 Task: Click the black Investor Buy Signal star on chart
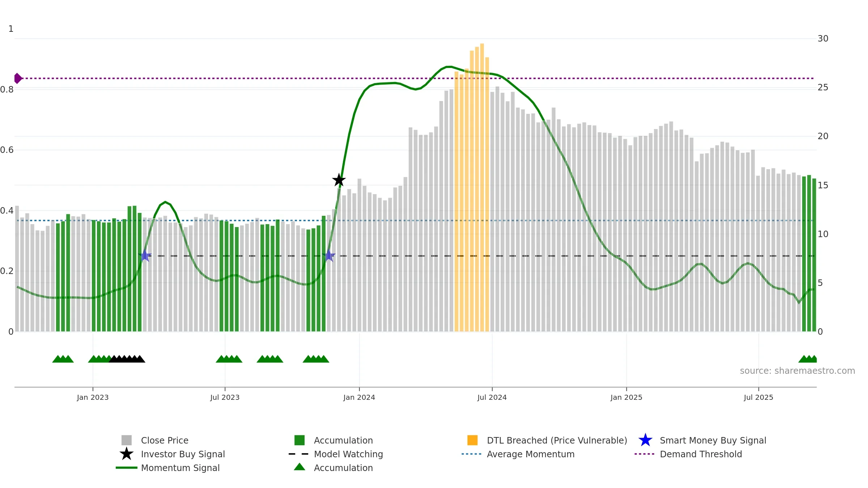click(x=339, y=180)
